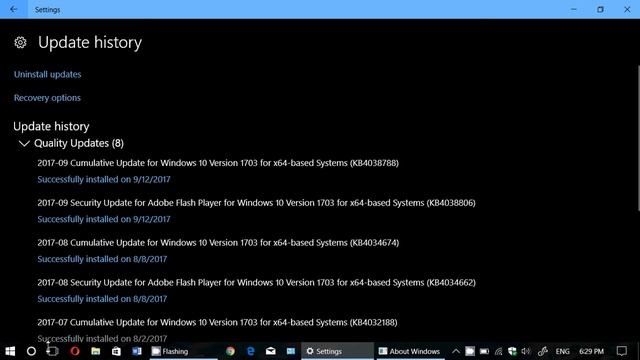Image resolution: width=640 pixels, height=360 pixels.
Task: Open pen workspace link tray icon
Action: coord(542,351)
